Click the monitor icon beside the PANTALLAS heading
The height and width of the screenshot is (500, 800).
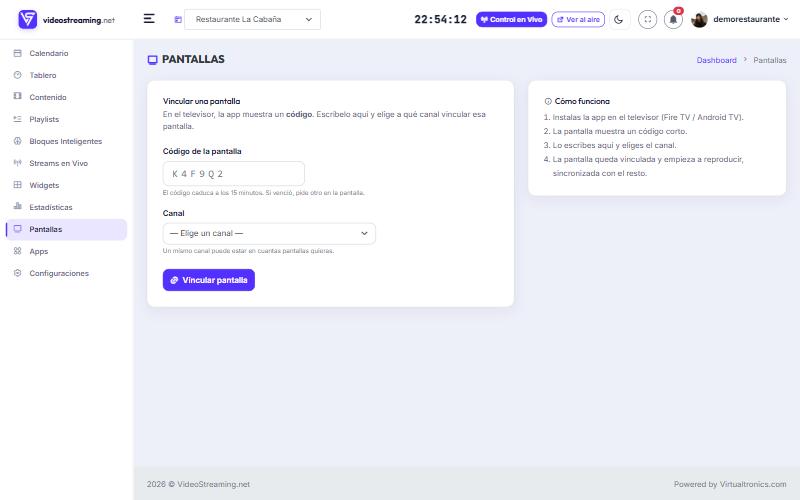pos(152,60)
